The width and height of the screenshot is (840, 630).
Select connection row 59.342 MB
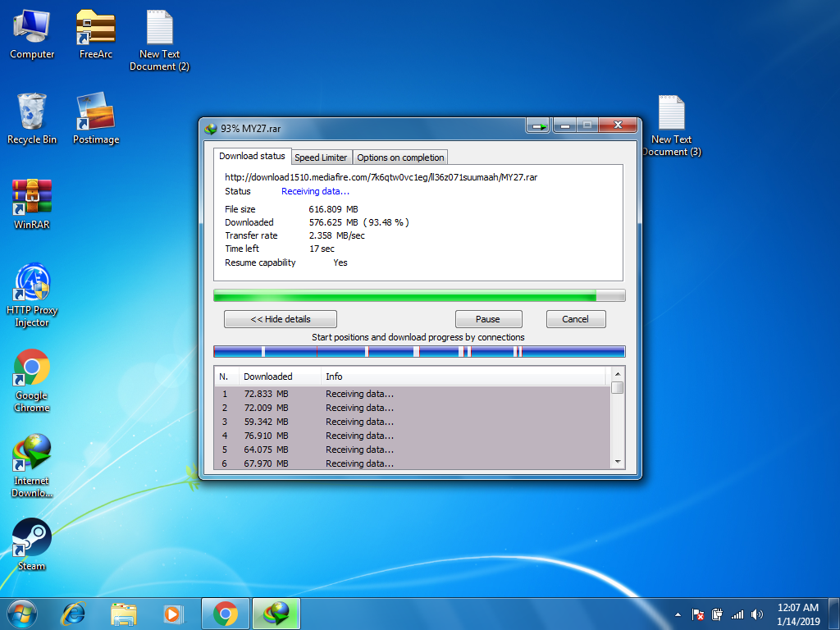pos(412,422)
